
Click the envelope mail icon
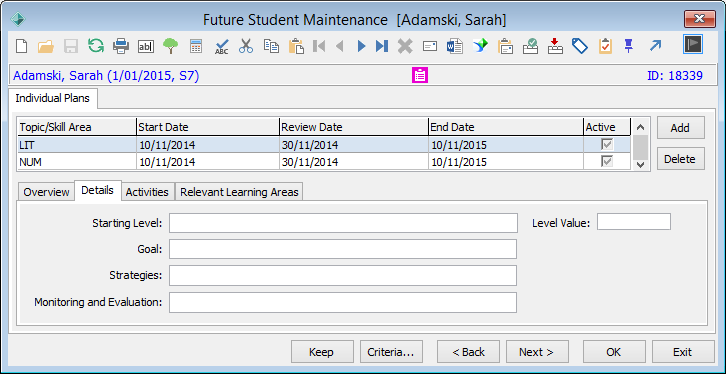click(430, 46)
